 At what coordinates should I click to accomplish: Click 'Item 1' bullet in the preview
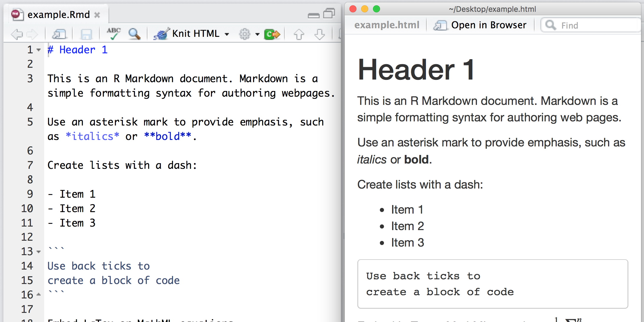(407, 210)
